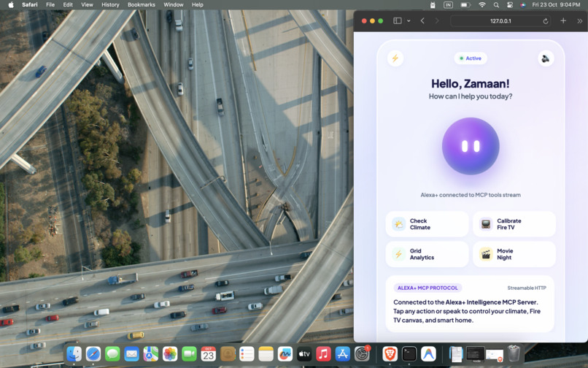The height and width of the screenshot is (368, 588).
Task: Launch the Movie Night action
Action: 514,254
